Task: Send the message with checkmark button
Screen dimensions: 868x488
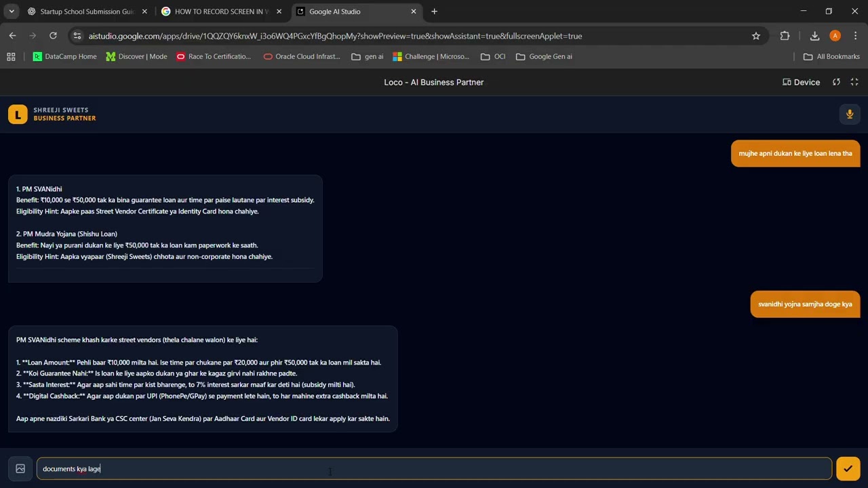Action: pos(848,468)
